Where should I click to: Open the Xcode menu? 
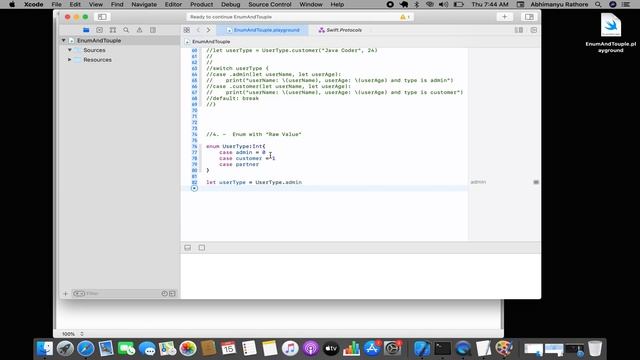tap(33, 4)
